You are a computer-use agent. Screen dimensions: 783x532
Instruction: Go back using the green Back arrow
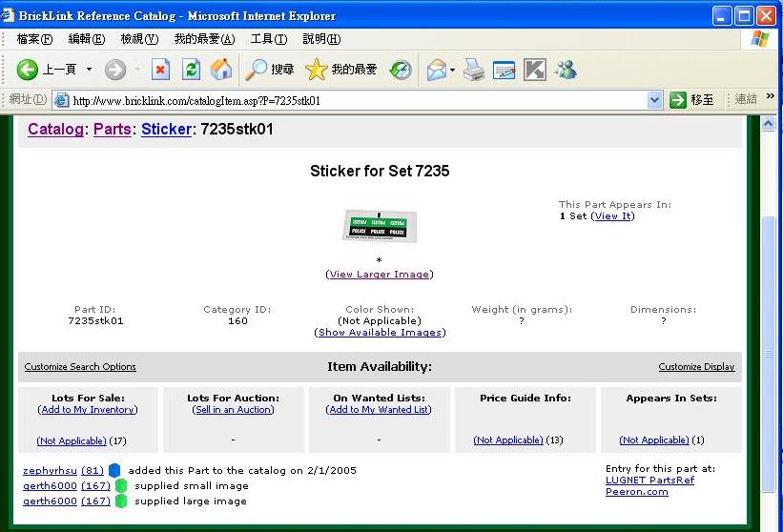pos(27,70)
